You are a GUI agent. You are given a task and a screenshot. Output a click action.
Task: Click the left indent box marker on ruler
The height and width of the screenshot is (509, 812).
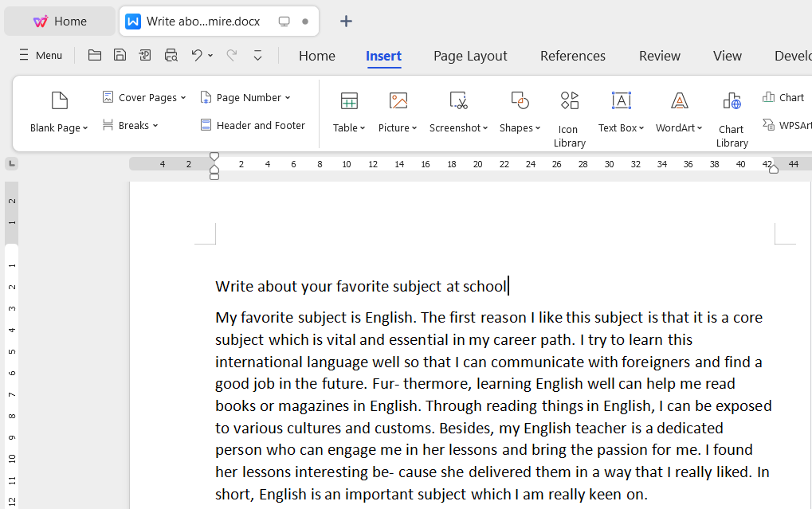pyautogui.click(x=214, y=177)
